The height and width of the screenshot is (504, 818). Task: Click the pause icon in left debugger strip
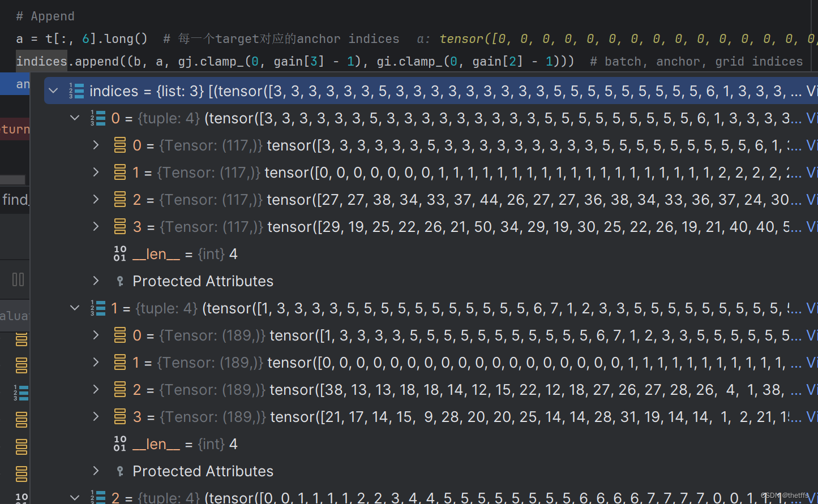pos(18,279)
